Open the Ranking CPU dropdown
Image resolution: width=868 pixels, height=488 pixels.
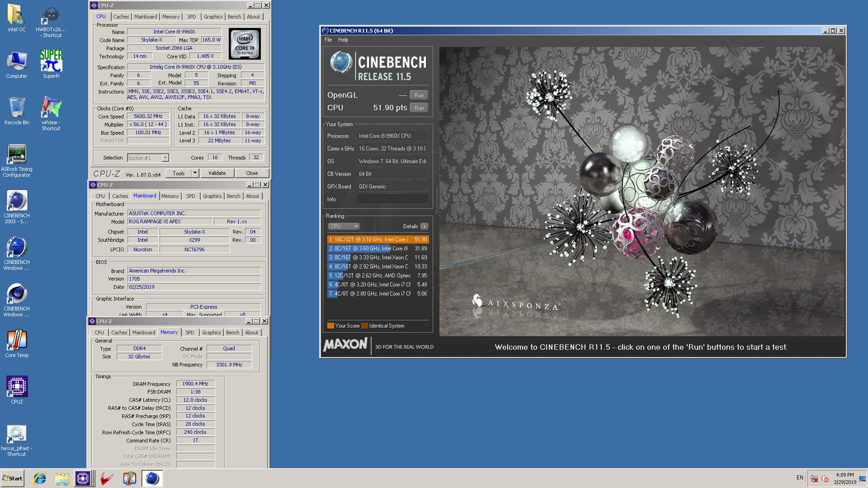pos(344,226)
